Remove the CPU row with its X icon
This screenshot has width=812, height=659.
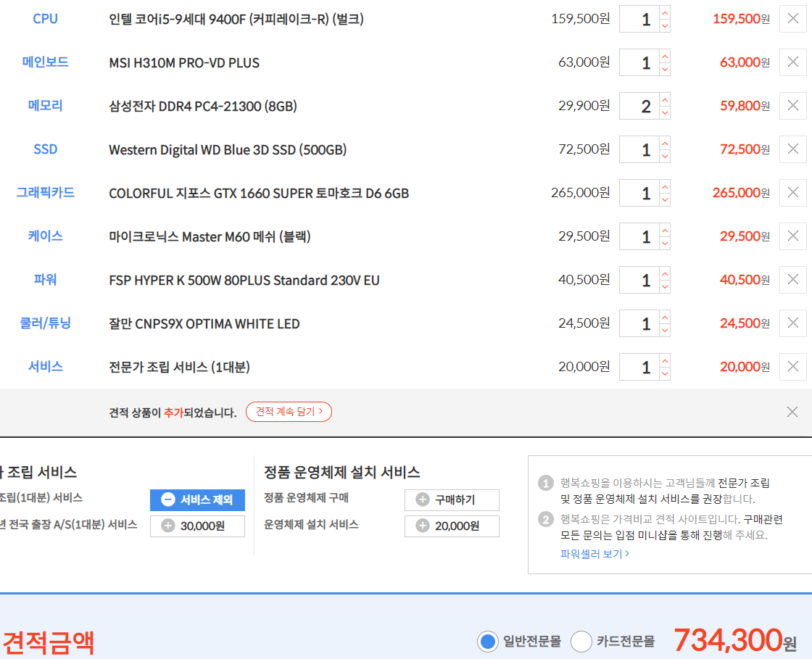pos(793,19)
